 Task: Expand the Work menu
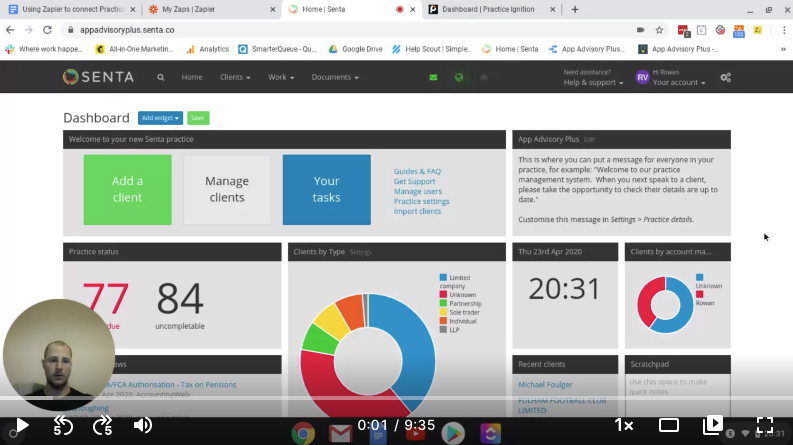click(x=281, y=77)
